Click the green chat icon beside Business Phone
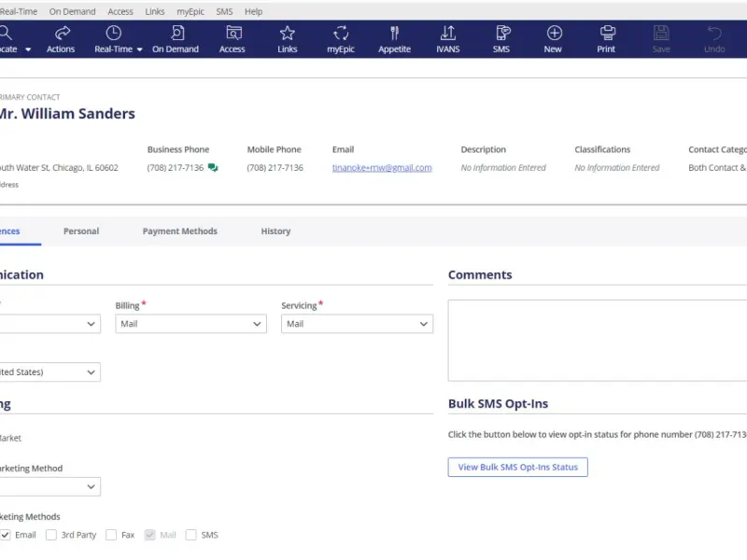Screen dimensions: 747x560 coord(213,168)
